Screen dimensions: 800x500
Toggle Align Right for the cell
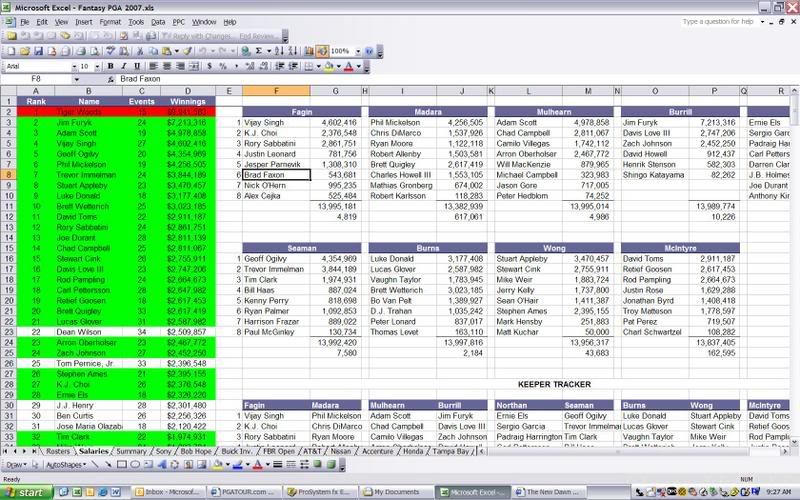coord(181,66)
